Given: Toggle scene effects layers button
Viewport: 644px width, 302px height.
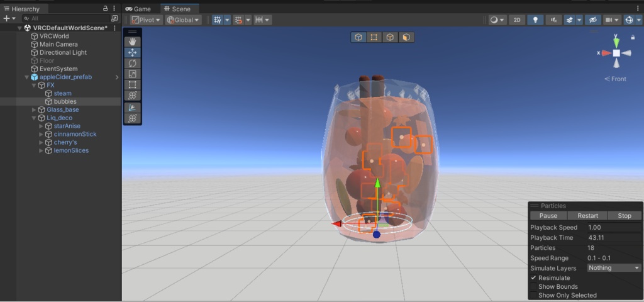Looking at the screenshot, I should pos(569,20).
